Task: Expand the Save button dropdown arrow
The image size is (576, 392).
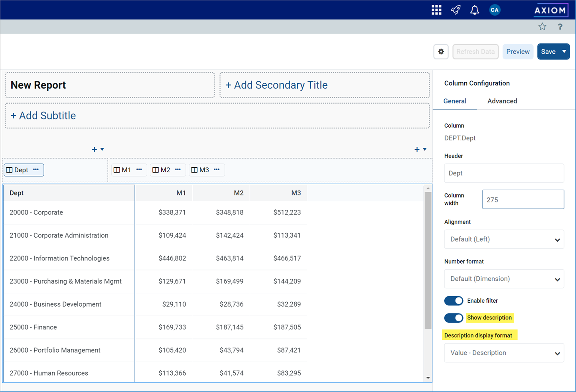Action: [564, 52]
